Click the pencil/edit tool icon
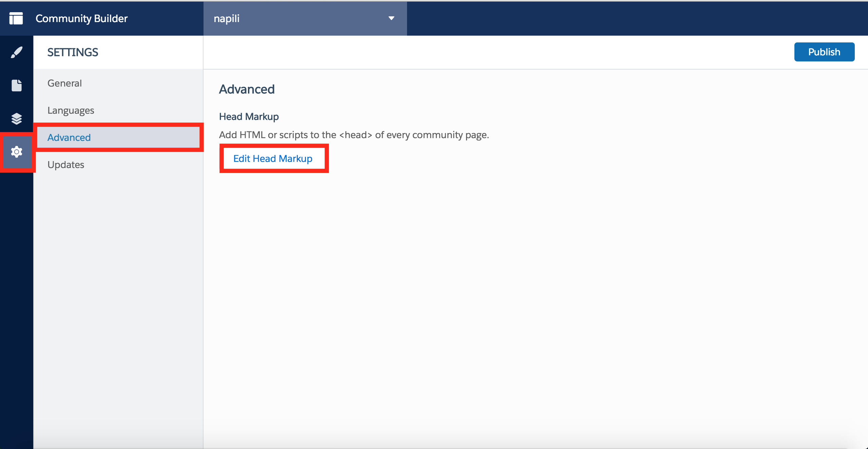Screen dimensions: 868x449 pos(16,52)
